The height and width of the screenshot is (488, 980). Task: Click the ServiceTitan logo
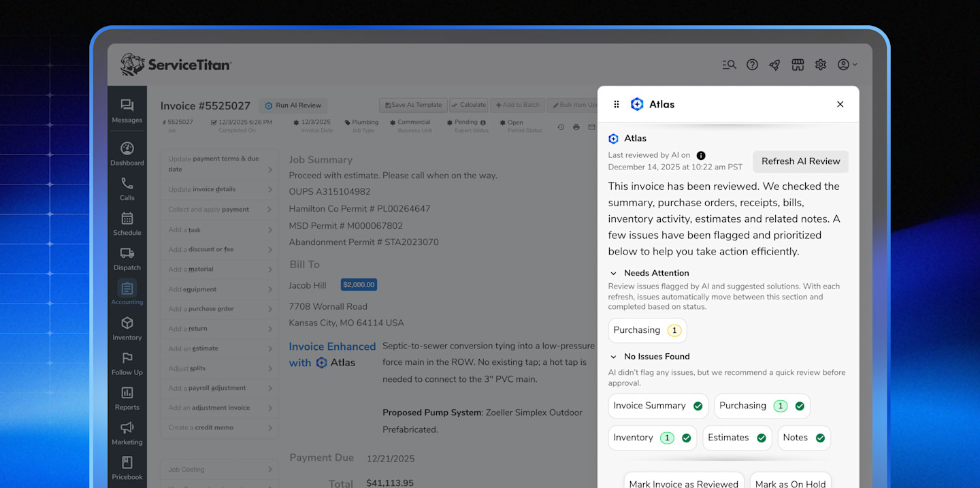point(176,65)
